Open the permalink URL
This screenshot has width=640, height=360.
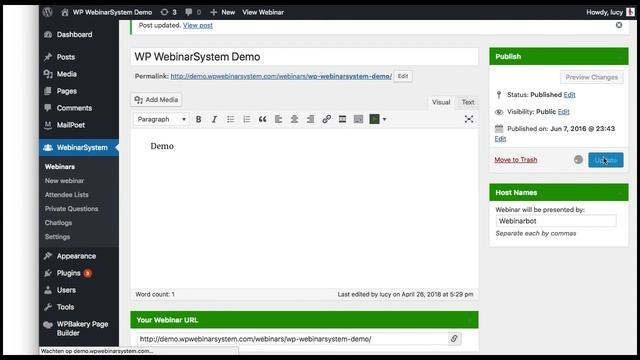click(x=281, y=76)
